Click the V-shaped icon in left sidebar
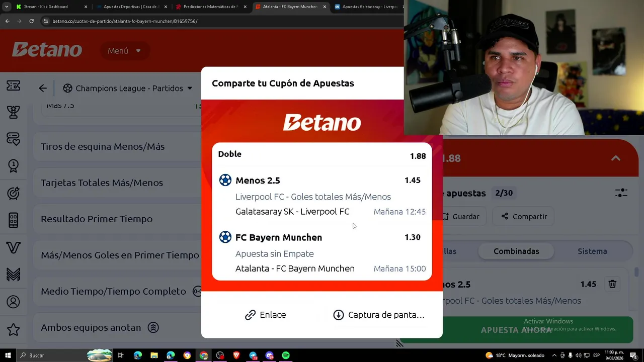Viewport: 644px width, 362px height. pyautogui.click(x=14, y=247)
